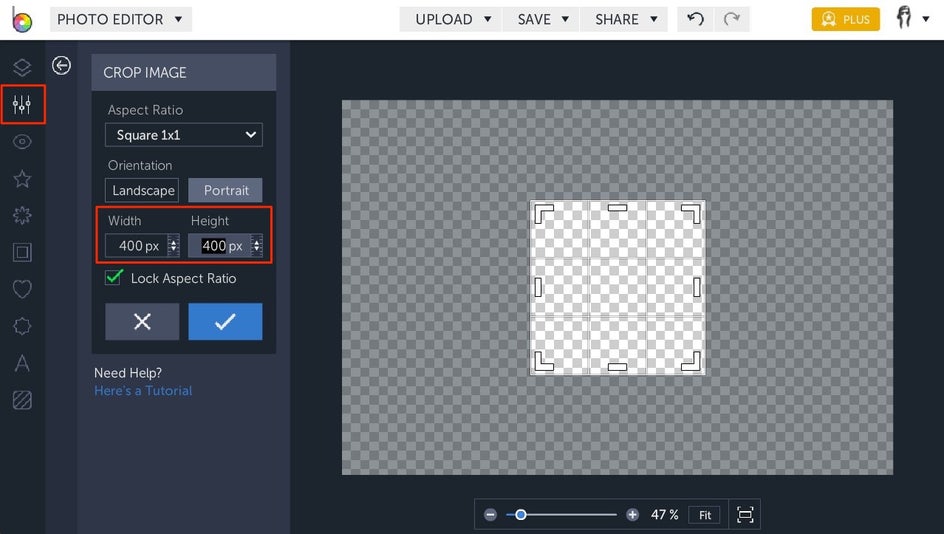This screenshot has height=534, width=944.
Task: Click the left edge crop handle
Action: click(x=538, y=287)
